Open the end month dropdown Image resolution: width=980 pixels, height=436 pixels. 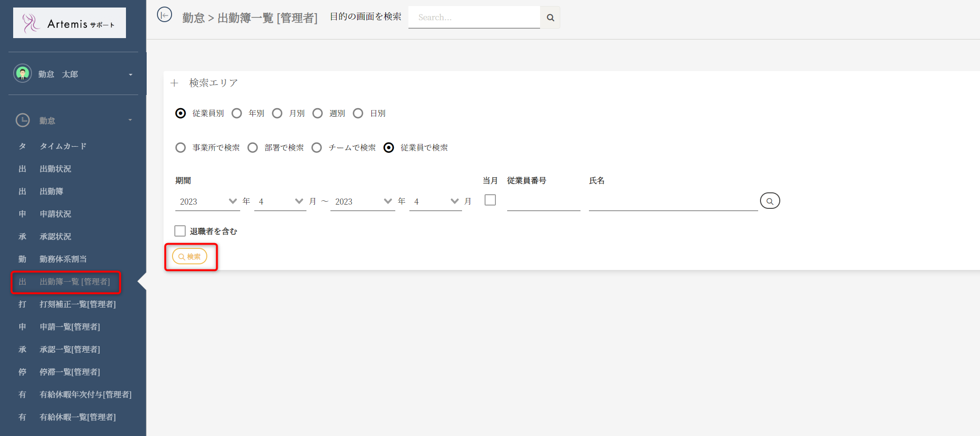435,201
